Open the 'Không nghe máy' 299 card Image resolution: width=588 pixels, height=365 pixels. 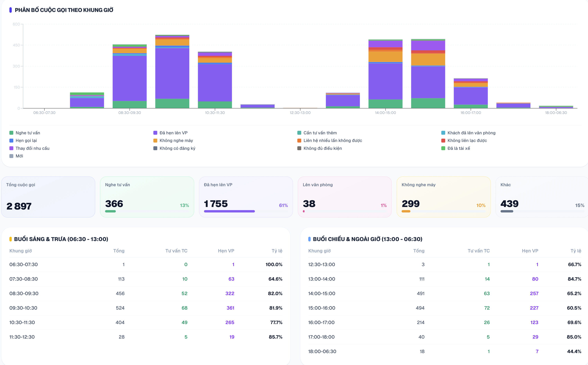click(x=444, y=197)
